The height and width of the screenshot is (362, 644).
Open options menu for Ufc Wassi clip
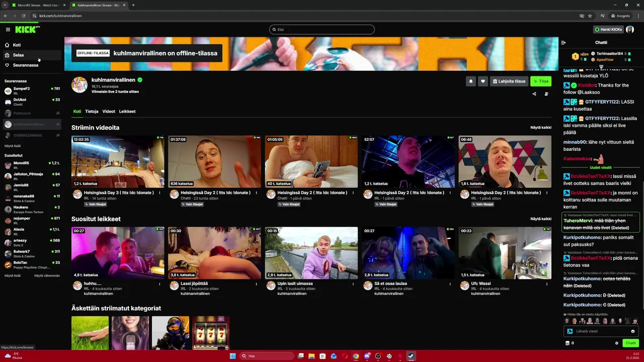tap(547, 284)
